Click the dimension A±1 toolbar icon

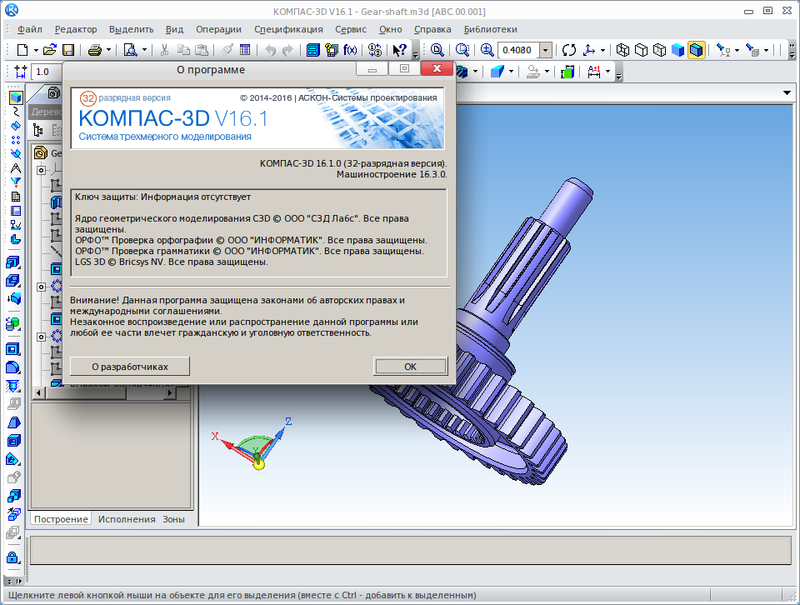coord(594,72)
